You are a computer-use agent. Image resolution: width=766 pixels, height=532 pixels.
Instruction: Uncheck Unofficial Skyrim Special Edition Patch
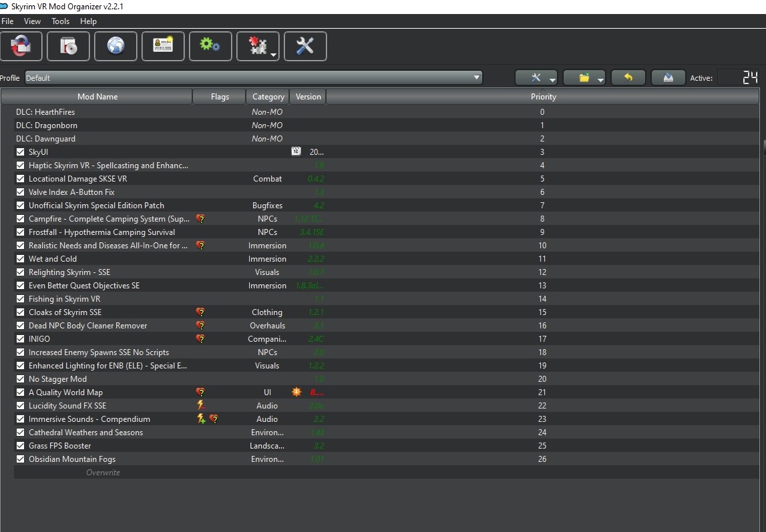click(x=21, y=206)
